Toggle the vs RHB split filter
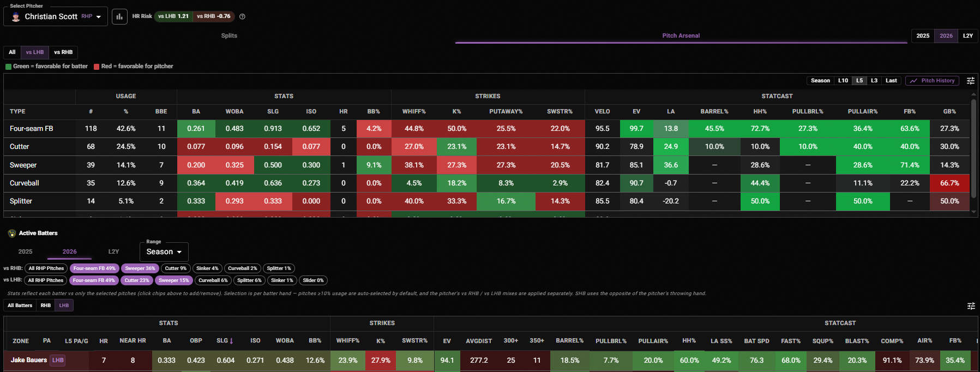Image resolution: width=980 pixels, height=372 pixels. pyautogui.click(x=63, y=52)
